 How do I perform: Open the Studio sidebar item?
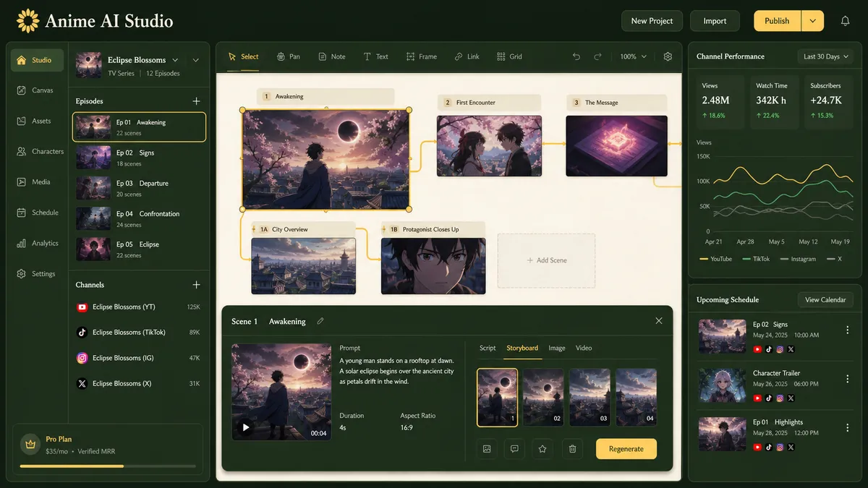click(37, 60)
